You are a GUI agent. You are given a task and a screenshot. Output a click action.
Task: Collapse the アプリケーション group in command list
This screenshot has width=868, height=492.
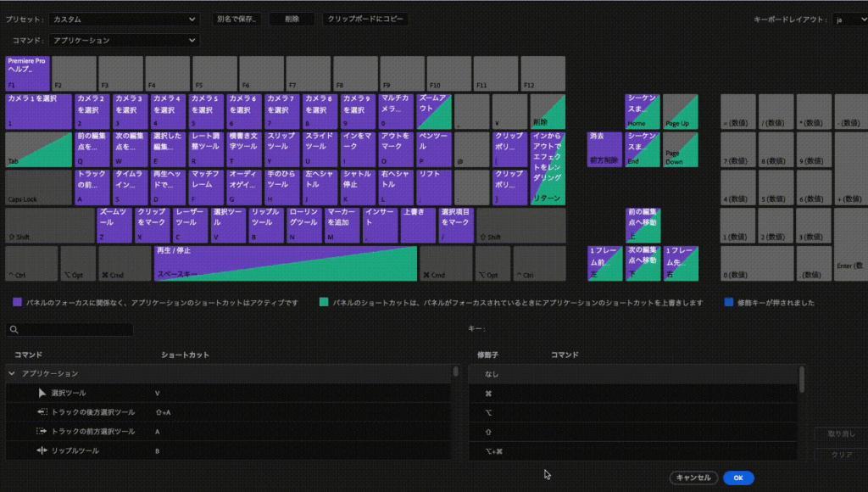(x=12, y=374)
